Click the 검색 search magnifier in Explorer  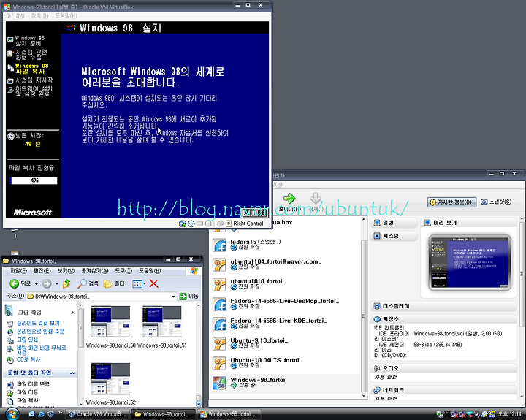(88, 284)
